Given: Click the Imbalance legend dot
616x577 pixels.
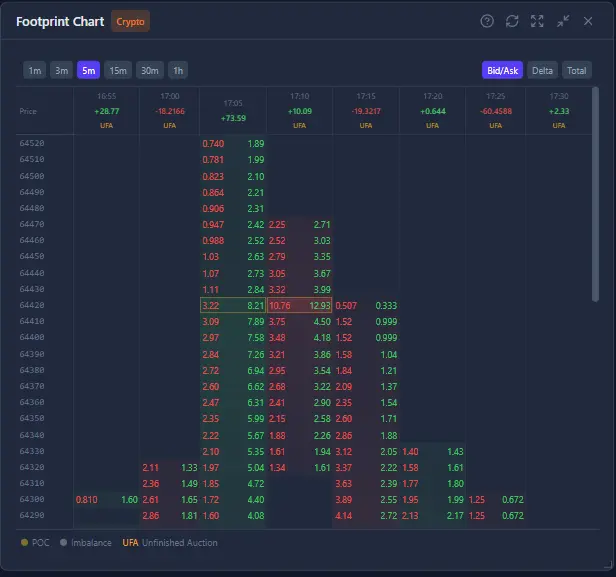Looking at the screenshot, I should pyautogui.click(x=63, y=542).
